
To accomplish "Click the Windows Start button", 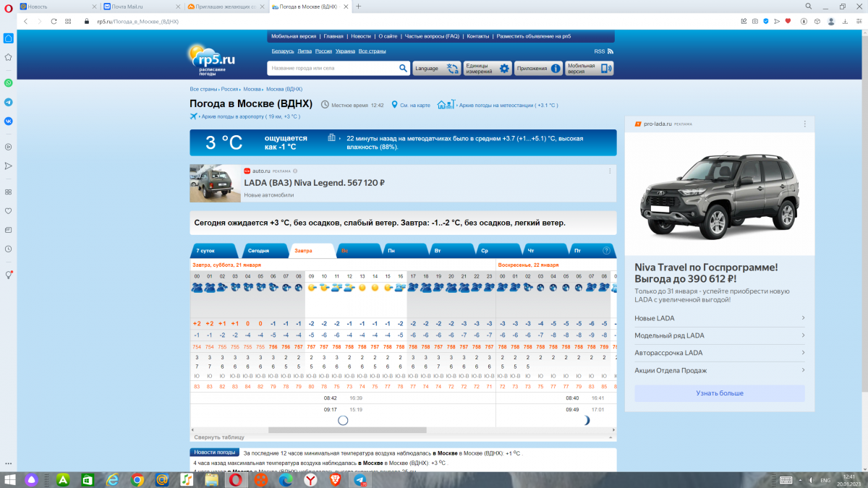I will (x=11, y=479).
